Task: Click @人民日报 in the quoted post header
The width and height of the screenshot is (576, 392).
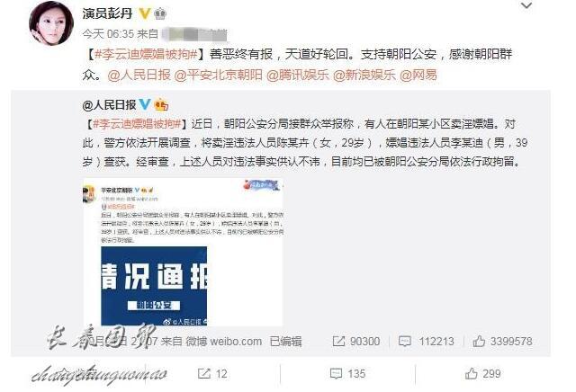Action: (x=109, y=105)
